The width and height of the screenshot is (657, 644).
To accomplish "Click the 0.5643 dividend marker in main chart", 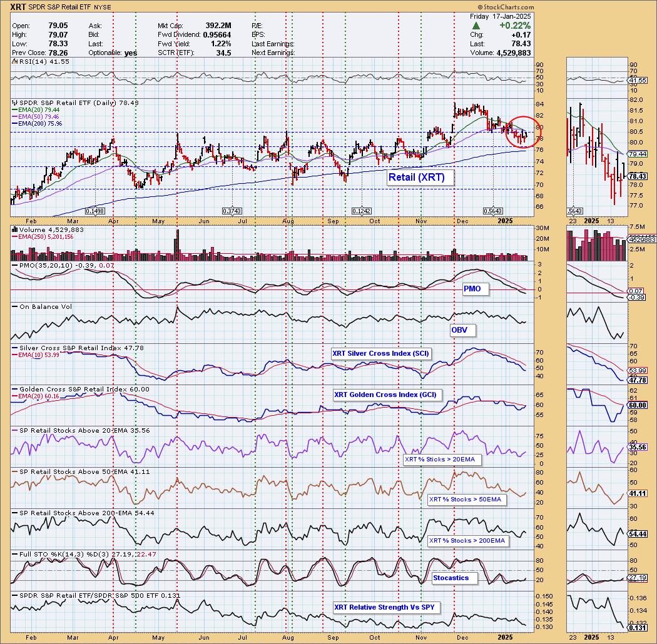I will pos(493,211).
